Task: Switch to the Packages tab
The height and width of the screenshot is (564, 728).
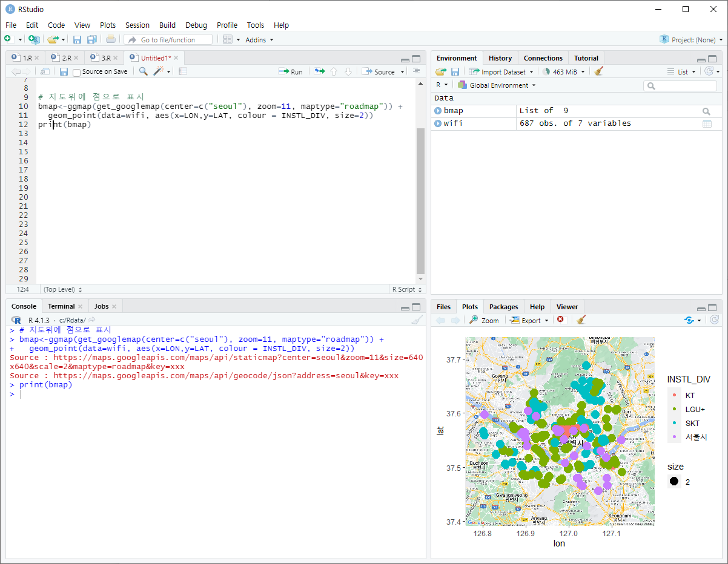Action: point(504,307)
